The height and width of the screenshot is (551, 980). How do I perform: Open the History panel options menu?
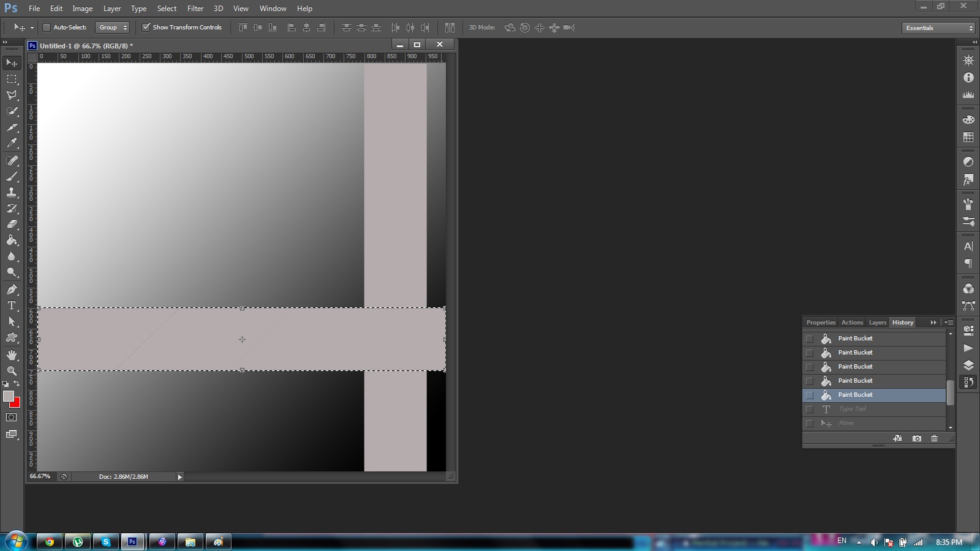pyautogui.click(x=949, y=323)
